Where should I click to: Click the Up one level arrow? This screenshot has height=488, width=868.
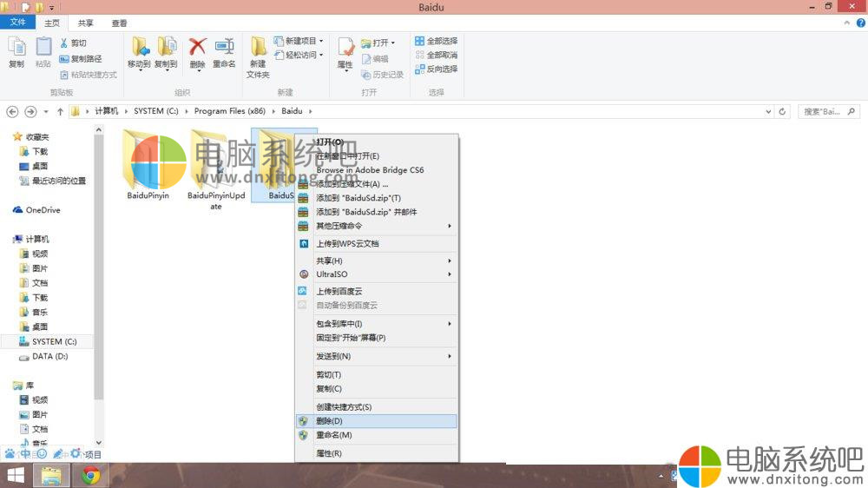pos(60,111)
